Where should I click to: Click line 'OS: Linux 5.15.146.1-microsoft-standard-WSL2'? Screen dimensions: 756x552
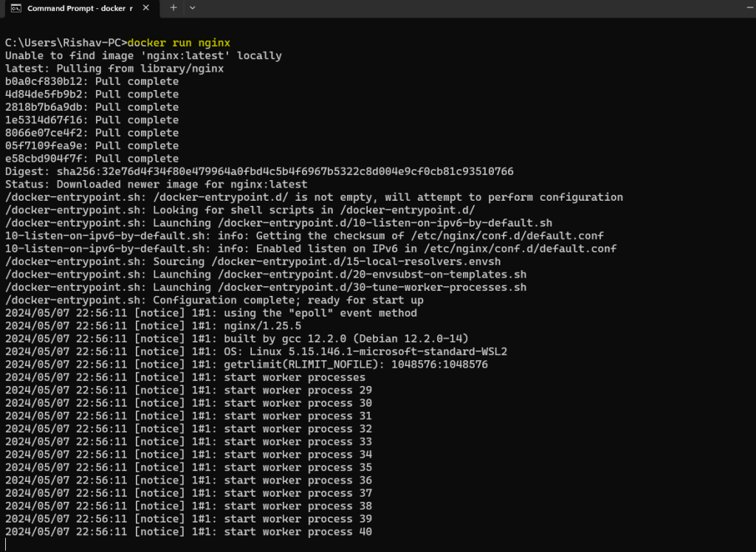(256, 351)
